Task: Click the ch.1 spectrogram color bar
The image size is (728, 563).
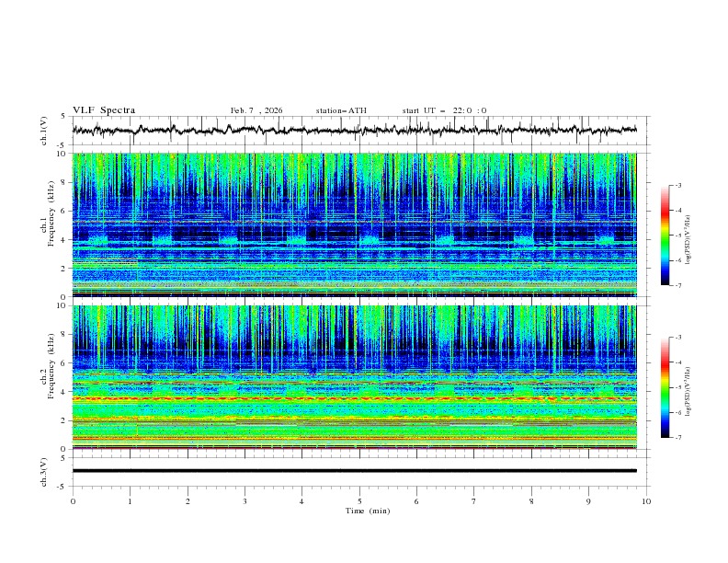Action: tap(665, 236)
